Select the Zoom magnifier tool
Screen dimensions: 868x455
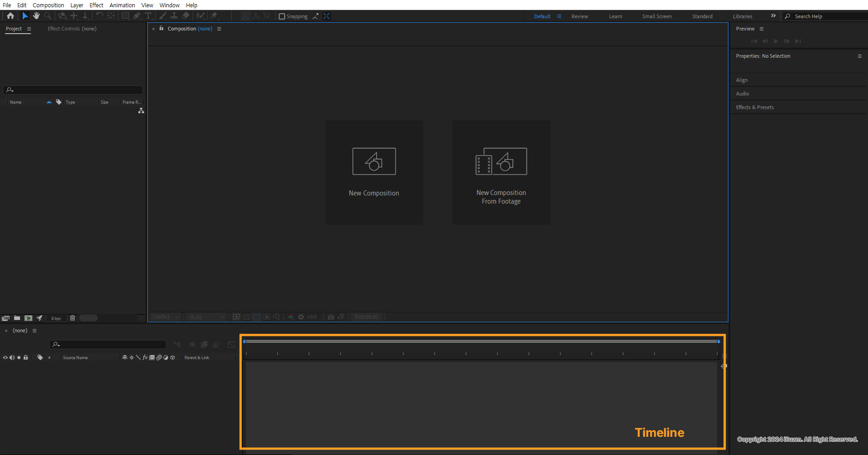[x=48, y=16]
